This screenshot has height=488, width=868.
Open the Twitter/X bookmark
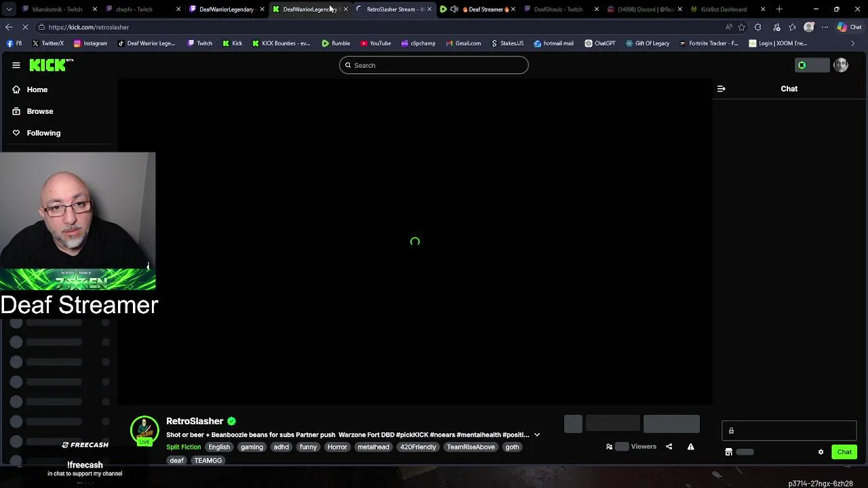pos(47,43)
